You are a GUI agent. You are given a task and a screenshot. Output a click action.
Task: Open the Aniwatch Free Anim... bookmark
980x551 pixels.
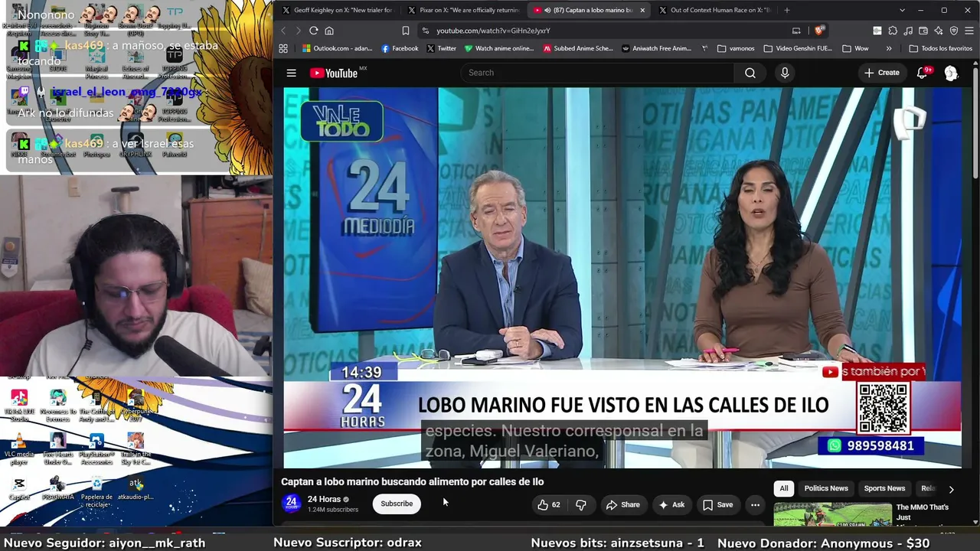(657, 48)
